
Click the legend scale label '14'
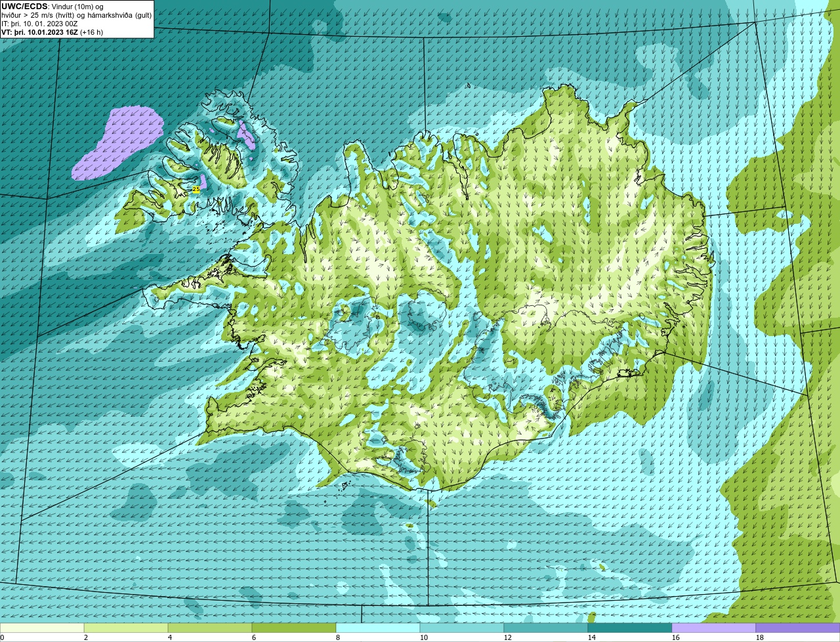592,637
